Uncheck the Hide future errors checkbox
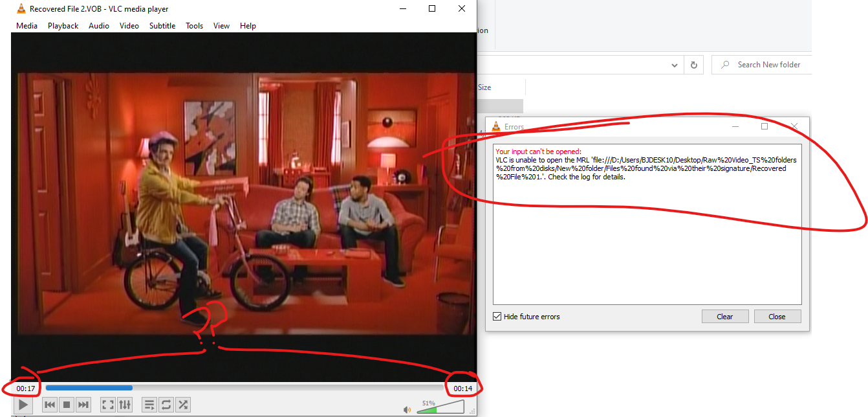Screen dimensions: 868x417 pos(497,317)
